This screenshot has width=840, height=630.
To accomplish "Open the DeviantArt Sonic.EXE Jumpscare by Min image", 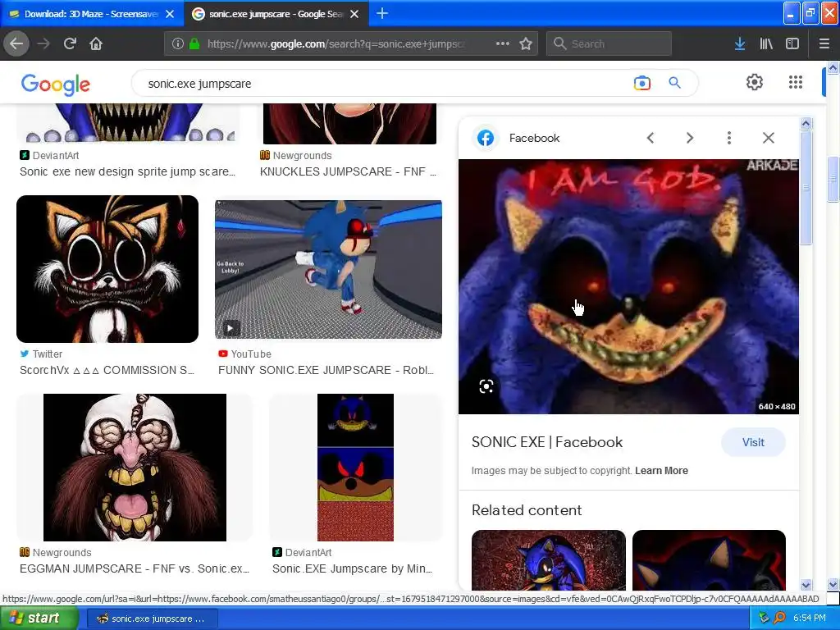I will (356, 468).
